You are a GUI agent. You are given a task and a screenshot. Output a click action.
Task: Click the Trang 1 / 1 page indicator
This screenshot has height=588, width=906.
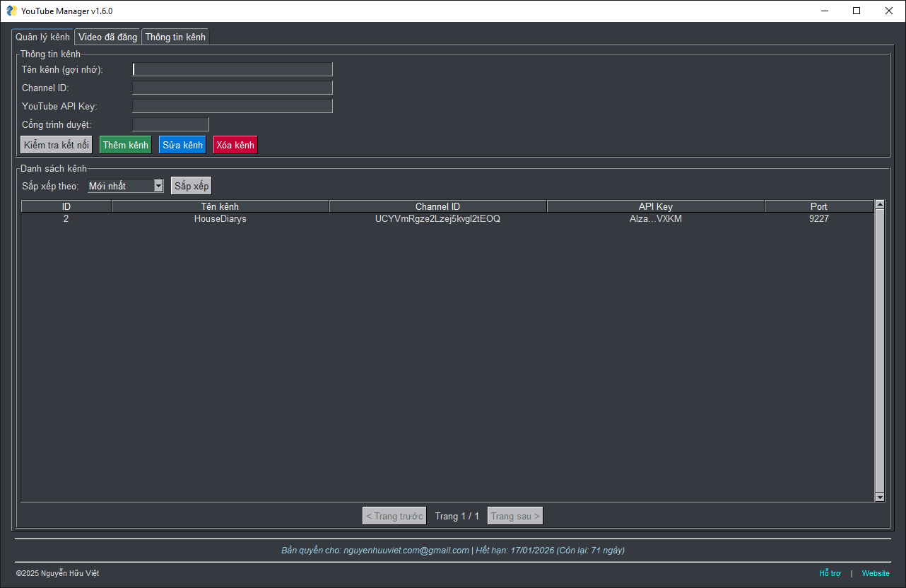tap(457, 516)
